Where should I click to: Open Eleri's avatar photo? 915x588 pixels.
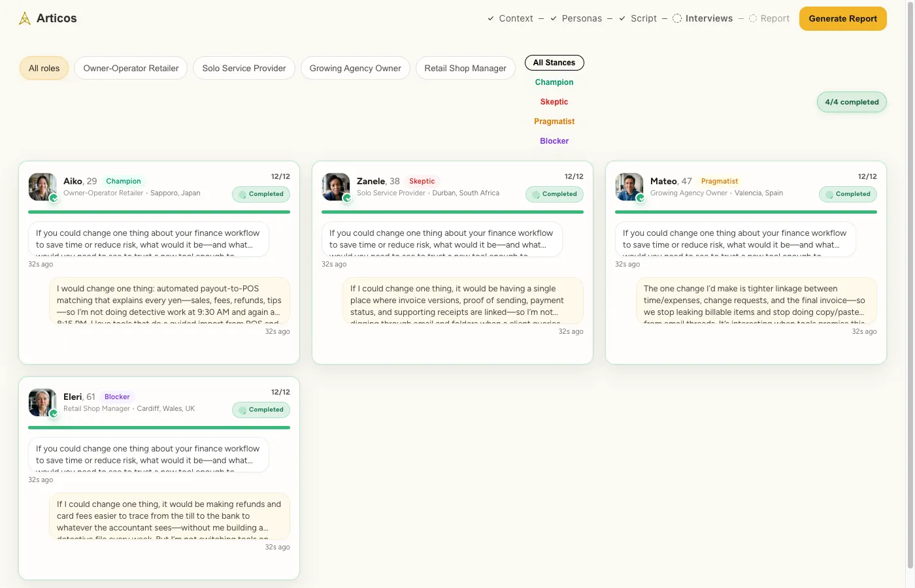pos(42,402)
